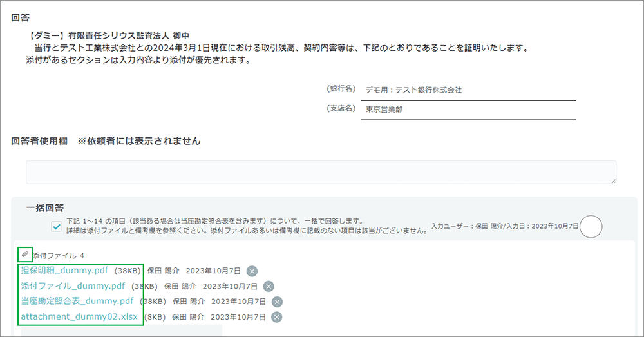
Task: Click the 回答者使用欄 heading text
Action: 40,140
